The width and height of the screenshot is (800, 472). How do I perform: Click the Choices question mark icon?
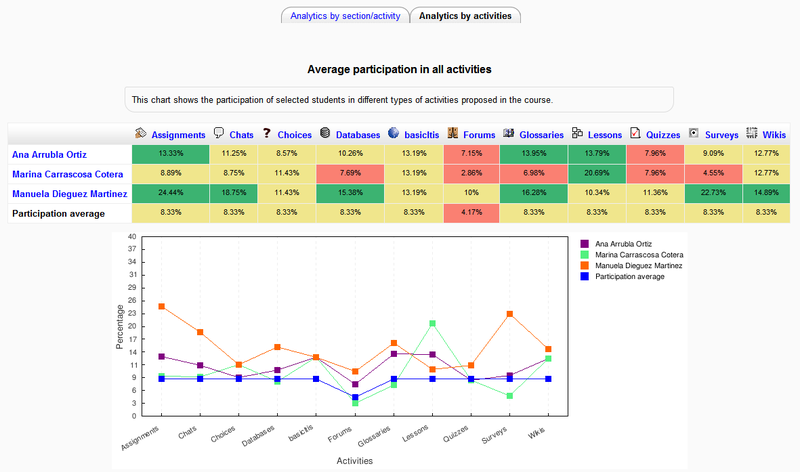pos(267,134)
